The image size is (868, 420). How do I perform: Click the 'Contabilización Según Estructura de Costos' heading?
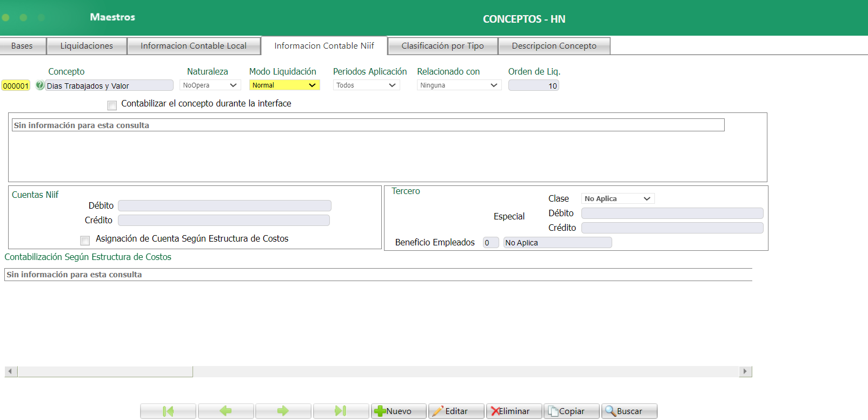tap(88, 257)
